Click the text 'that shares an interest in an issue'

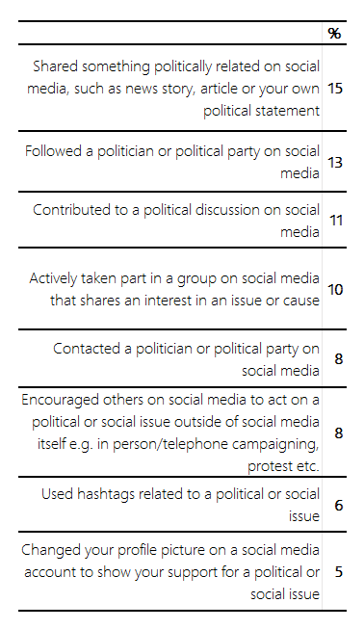(156, 301)
